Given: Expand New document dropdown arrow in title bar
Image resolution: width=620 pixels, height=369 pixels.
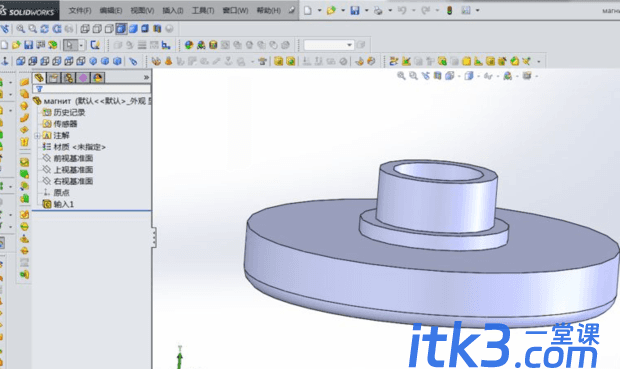Looking at the screenshot, I should tap(319, 11).
